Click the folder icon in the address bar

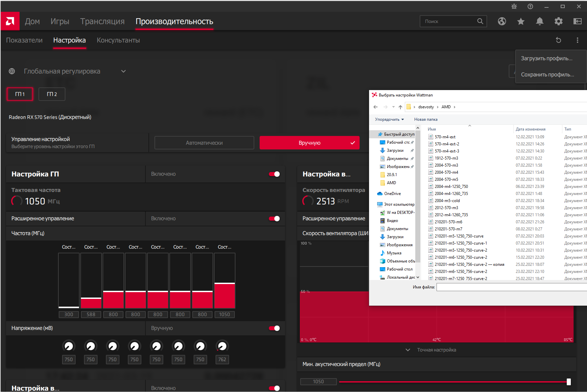click(x=409, y=107)
